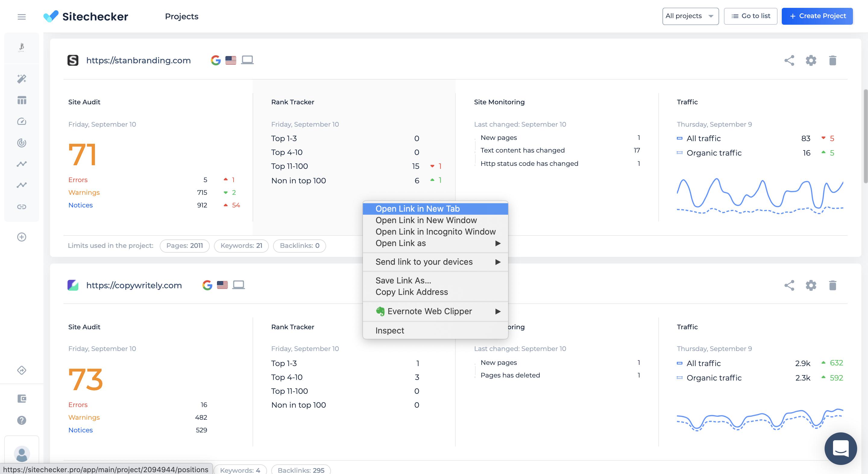Delete the copywritely.com project
The height and width of the screenshot is (474, 868).
[x=832, y=285]
